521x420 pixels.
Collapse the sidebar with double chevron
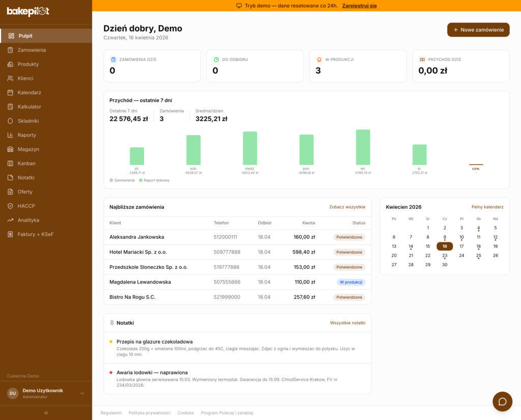pyautogui.click(x=46, y=413)
